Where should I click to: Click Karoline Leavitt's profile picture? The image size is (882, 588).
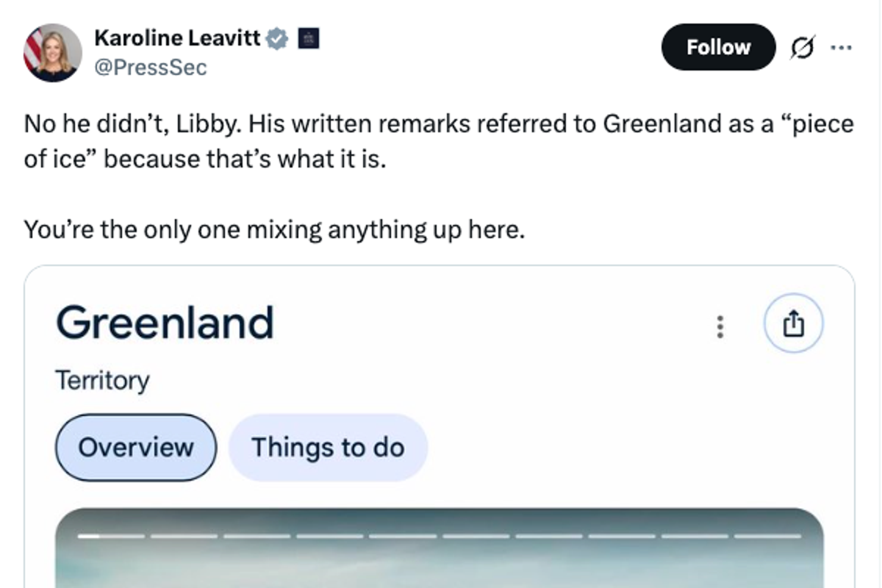54,52
